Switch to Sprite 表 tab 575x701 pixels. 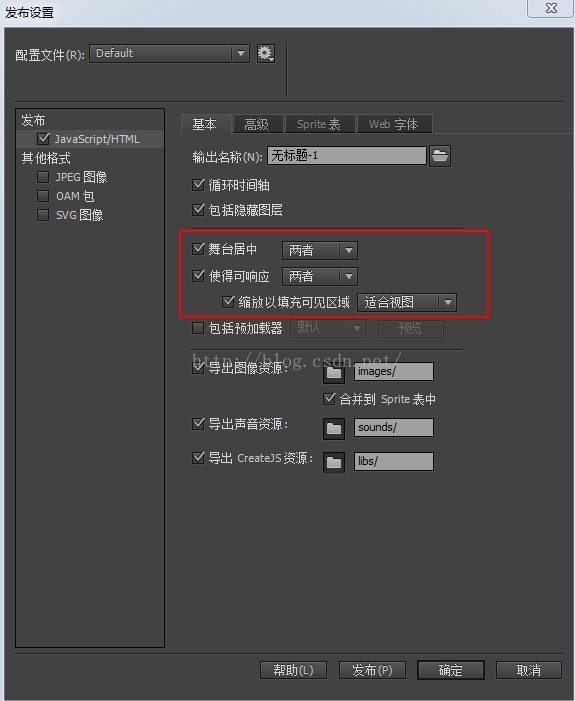point(319,124)
